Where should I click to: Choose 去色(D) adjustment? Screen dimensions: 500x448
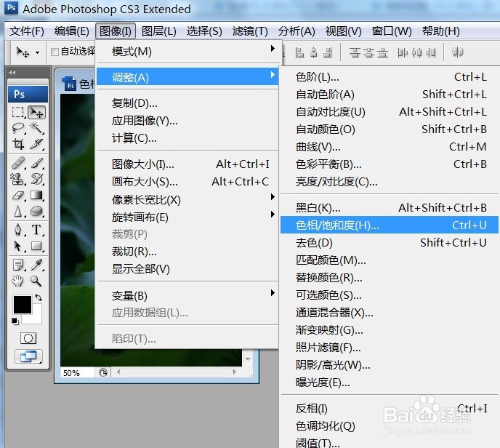coord(390,243)
